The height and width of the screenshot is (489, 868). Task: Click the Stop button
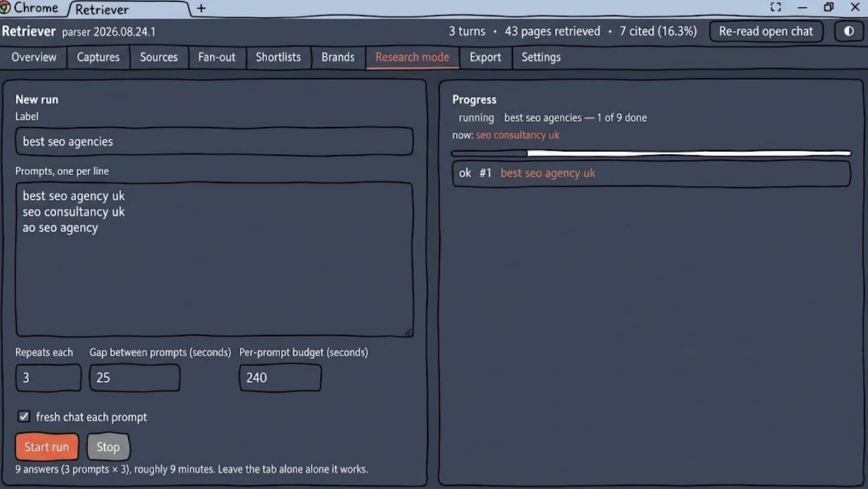click(108, 446)
